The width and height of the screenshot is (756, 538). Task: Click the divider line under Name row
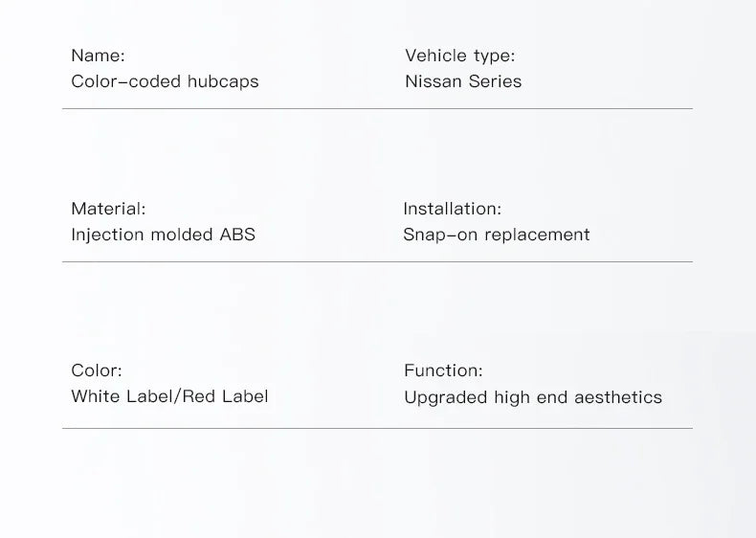377,108
